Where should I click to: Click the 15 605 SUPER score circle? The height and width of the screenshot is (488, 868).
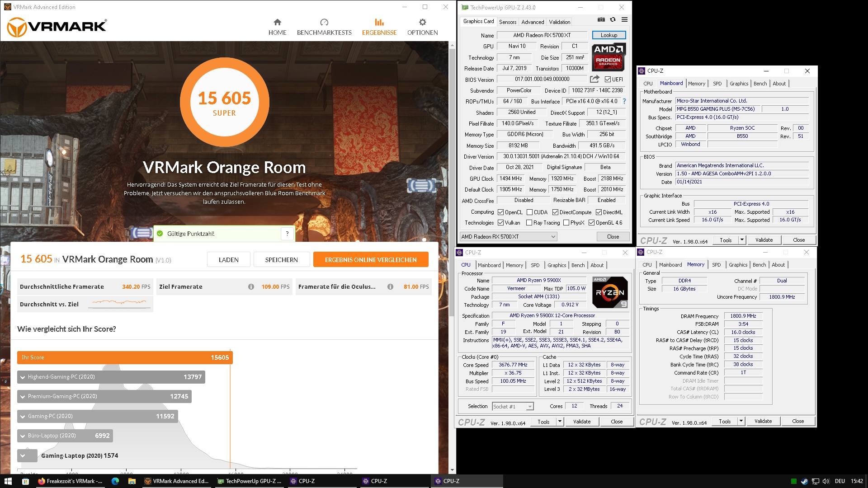[x=224, y=103]
